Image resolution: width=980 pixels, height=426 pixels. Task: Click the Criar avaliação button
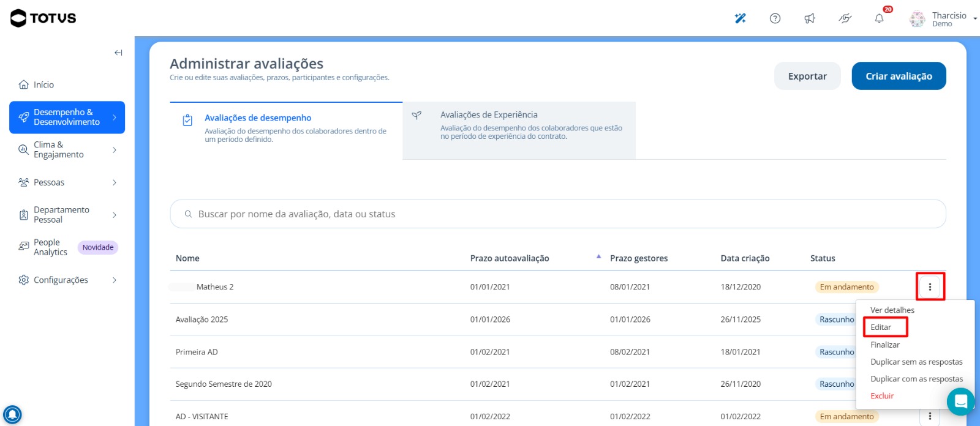[899, 76]
